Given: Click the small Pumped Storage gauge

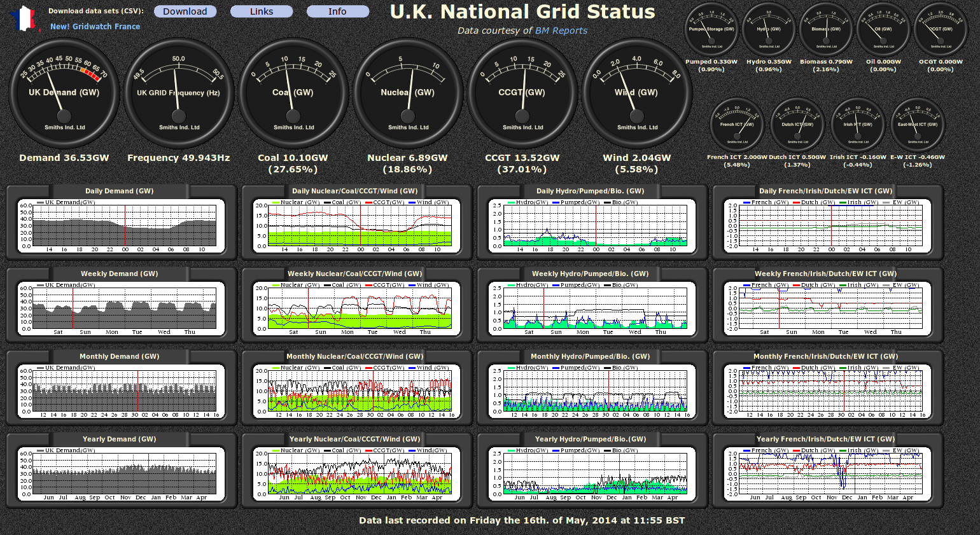Looking at the screenshot, I should click(x=711, y=29).
